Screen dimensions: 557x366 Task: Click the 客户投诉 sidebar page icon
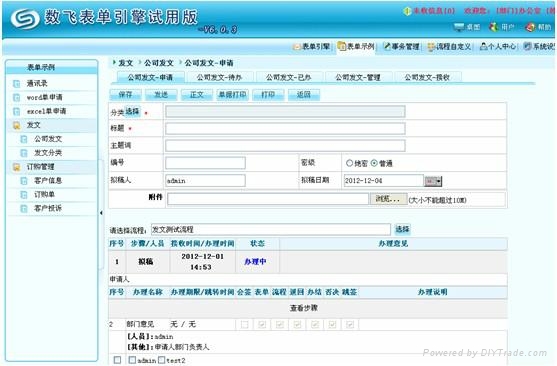tap(24, 209)
